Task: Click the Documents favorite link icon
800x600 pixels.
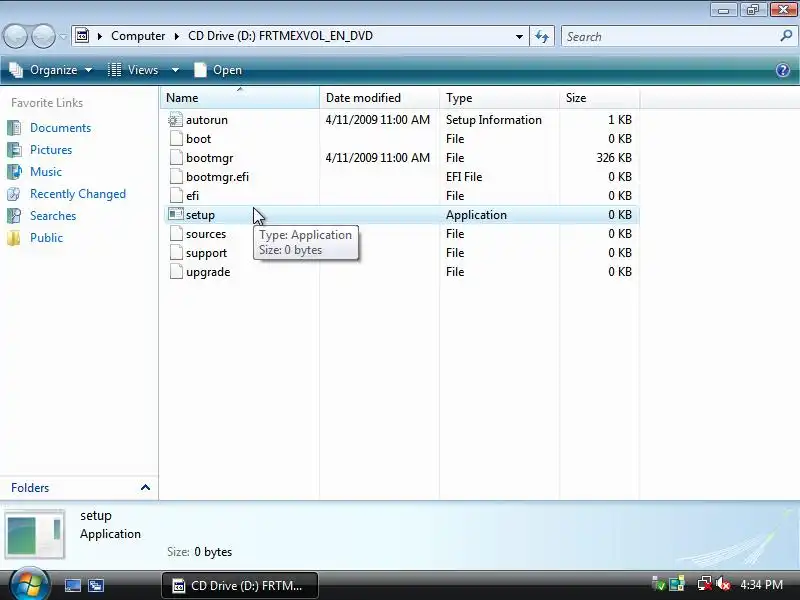Action: pyautogui.click(x=14, y=128)
